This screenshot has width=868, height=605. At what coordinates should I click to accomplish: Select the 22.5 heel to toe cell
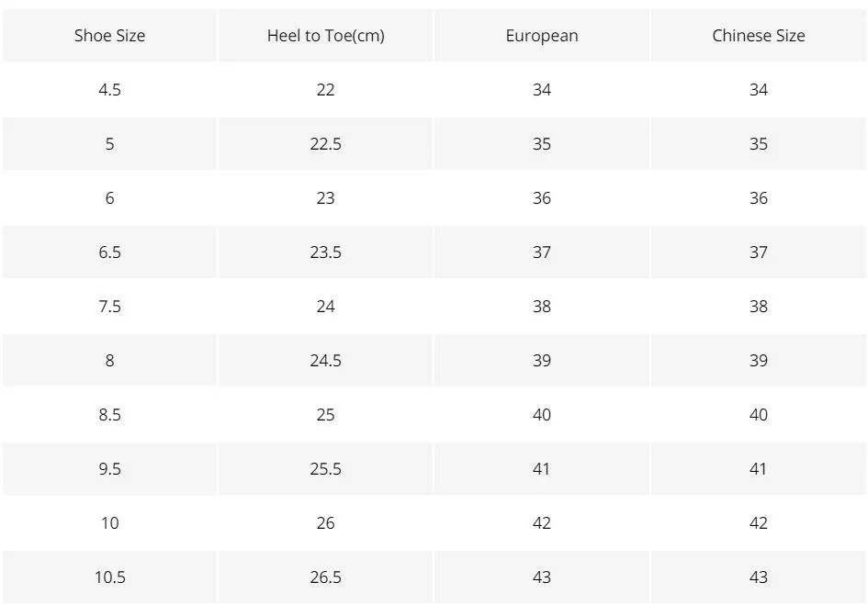pos(325,144)
